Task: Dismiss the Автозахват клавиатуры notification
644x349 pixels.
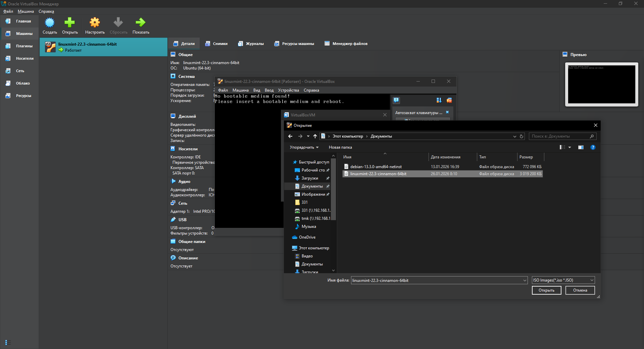Action: [447, 112]
